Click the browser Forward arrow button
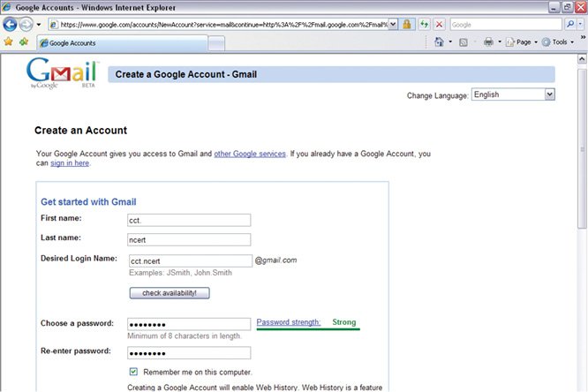Screen dimensions: 588x392 [26, 25]
